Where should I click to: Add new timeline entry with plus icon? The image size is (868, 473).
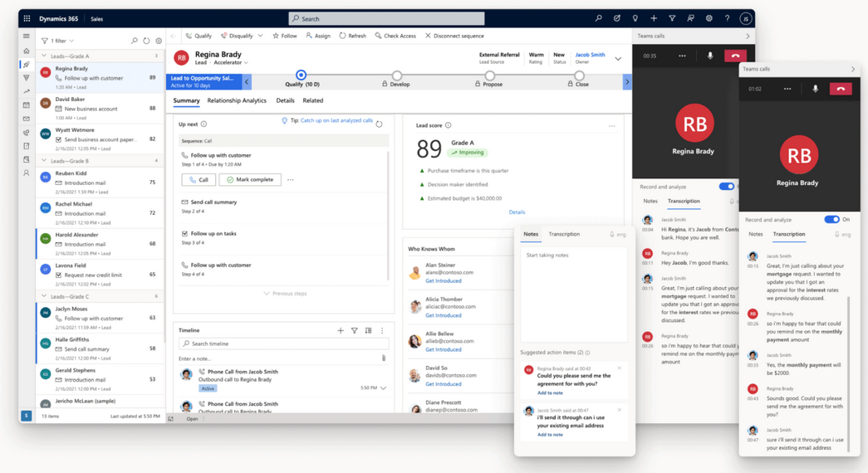click(x=341, y=330)
